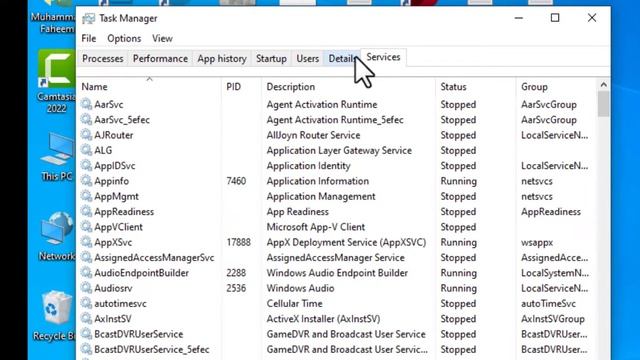Image resolution: width=640 pixels, height=360 pixels.
Task: Select the AllJoyn Router Service description
Action: [x=313, y=135]
